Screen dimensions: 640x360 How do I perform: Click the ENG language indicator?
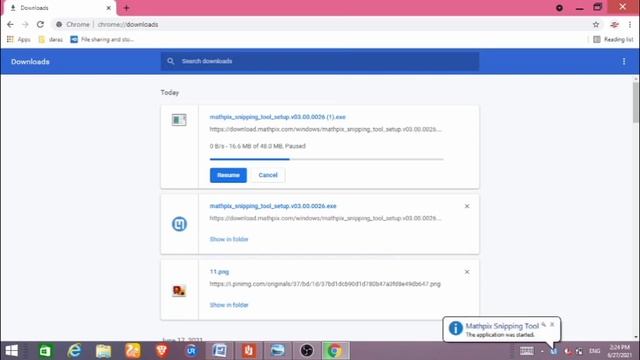pyautogui.click(x=595, y=351)
